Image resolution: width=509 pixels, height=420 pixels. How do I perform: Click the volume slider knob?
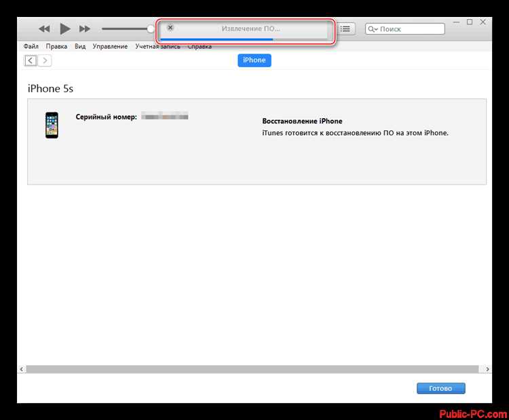pyautogui.click(x=151, y=28)
